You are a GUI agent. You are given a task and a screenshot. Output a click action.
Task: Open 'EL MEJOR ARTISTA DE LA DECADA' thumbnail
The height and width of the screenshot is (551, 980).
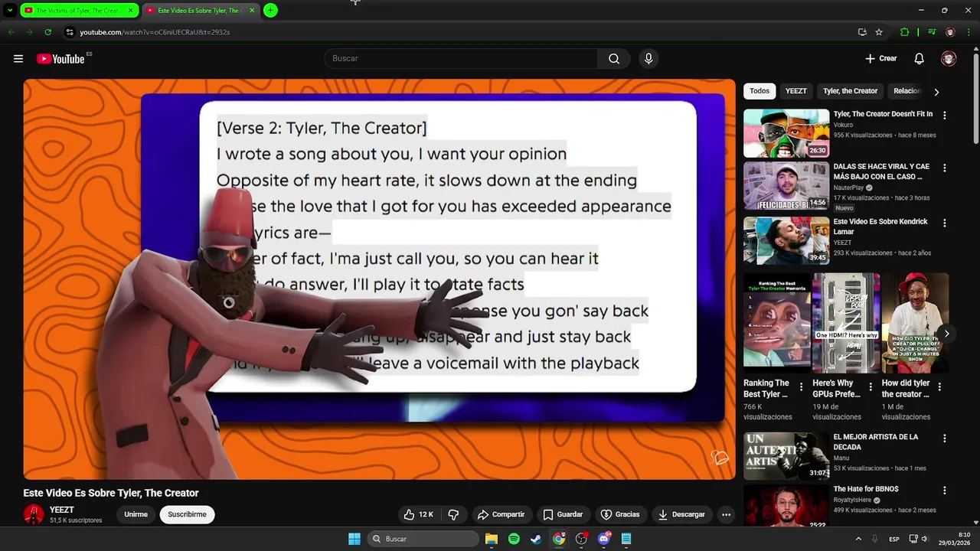(x=786, y=456)
